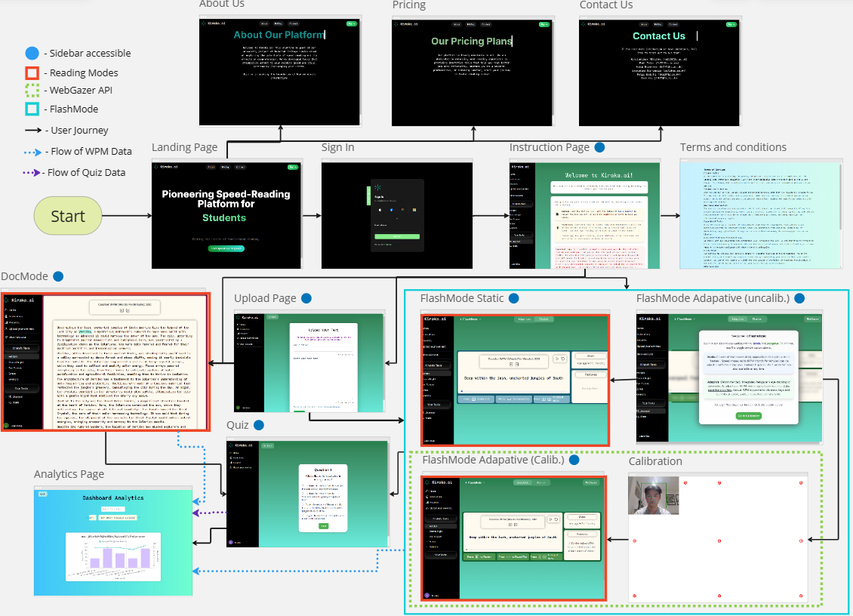Toggle Static mode in FlashMode Static screen
This screenshot has width=853, height=616.
[544, 319]
